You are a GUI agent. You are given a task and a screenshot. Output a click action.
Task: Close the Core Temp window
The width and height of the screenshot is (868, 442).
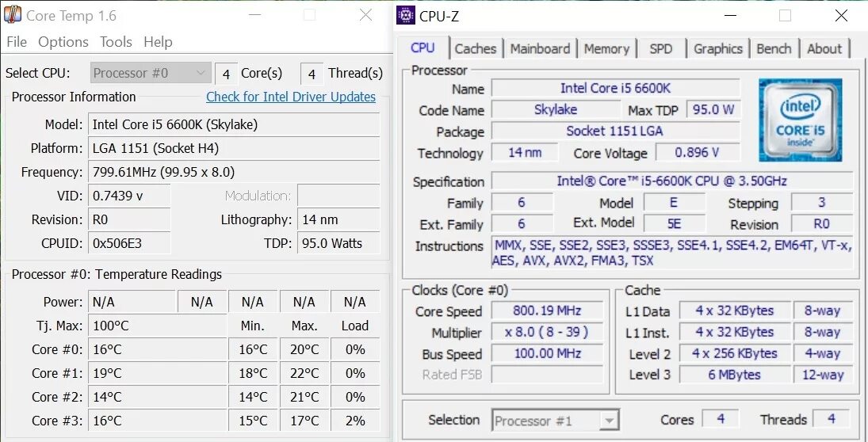(x=365, y=16)
